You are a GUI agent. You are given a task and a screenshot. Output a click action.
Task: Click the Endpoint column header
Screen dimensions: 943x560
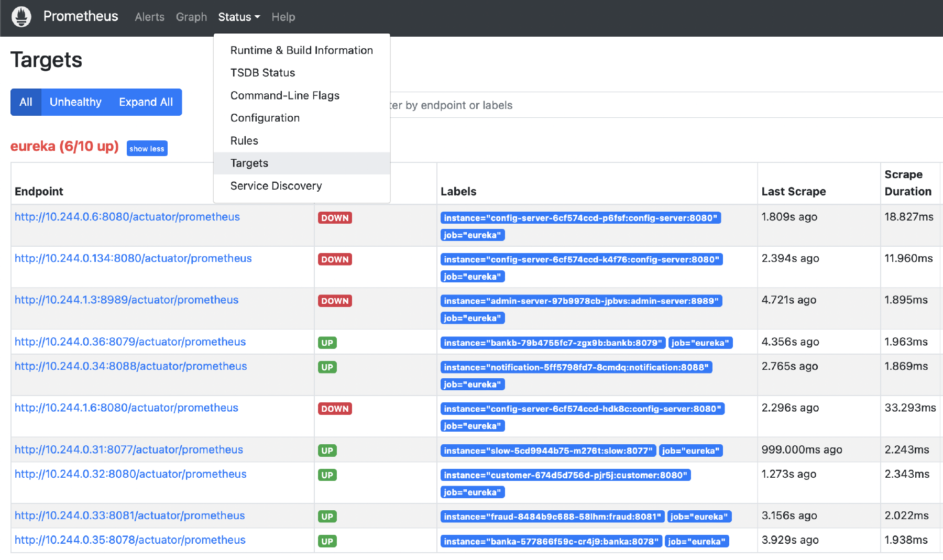[39, 192]
